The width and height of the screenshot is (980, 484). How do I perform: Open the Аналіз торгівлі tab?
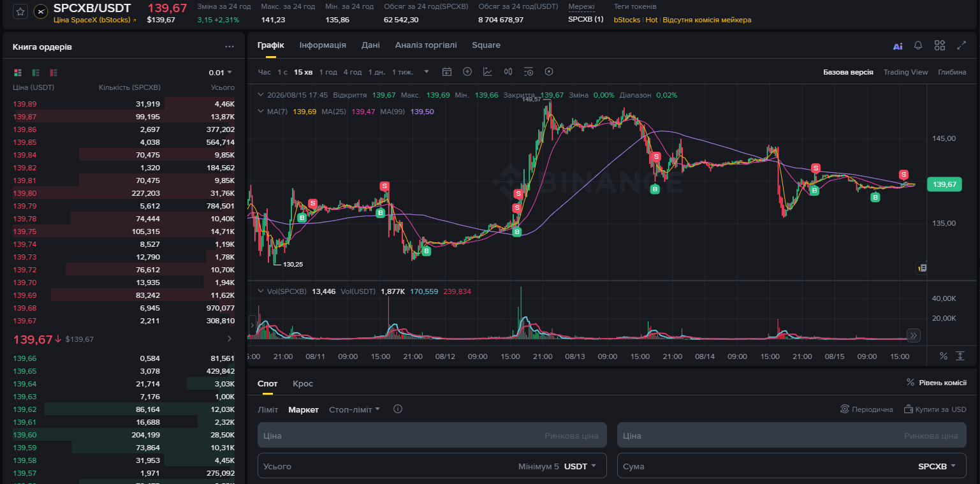(x=426, y=45)
